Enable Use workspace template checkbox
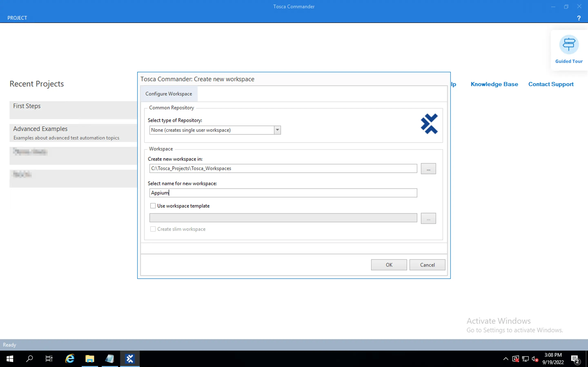588x367 pixels. pyautogui.click(x=153, y=206)
